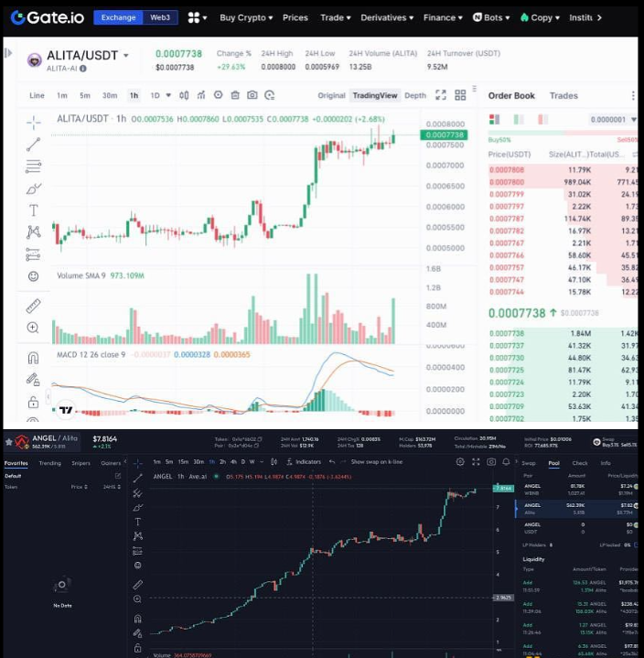Click ask price 0.0007800 in order book
This screenshot has width=644, height=658.
click(507, 182)
